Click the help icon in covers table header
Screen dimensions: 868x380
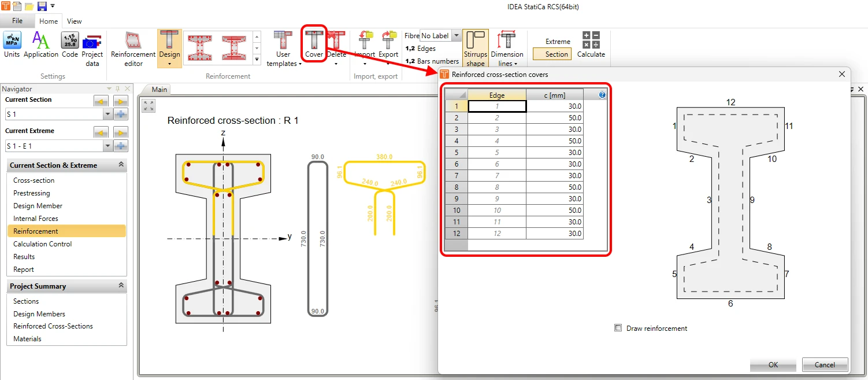pos(602,95)
